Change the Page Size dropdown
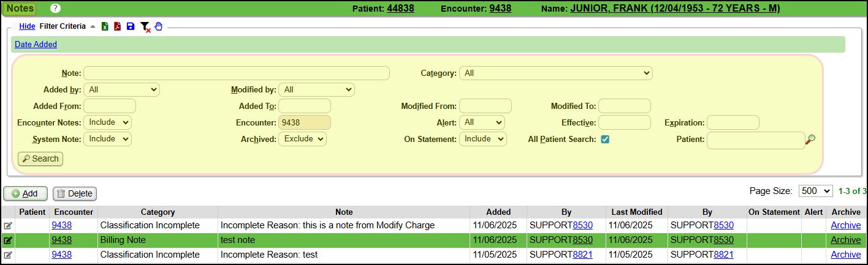Screen dimensions: 868x265 pyautogui.click(x=815, y=191)
